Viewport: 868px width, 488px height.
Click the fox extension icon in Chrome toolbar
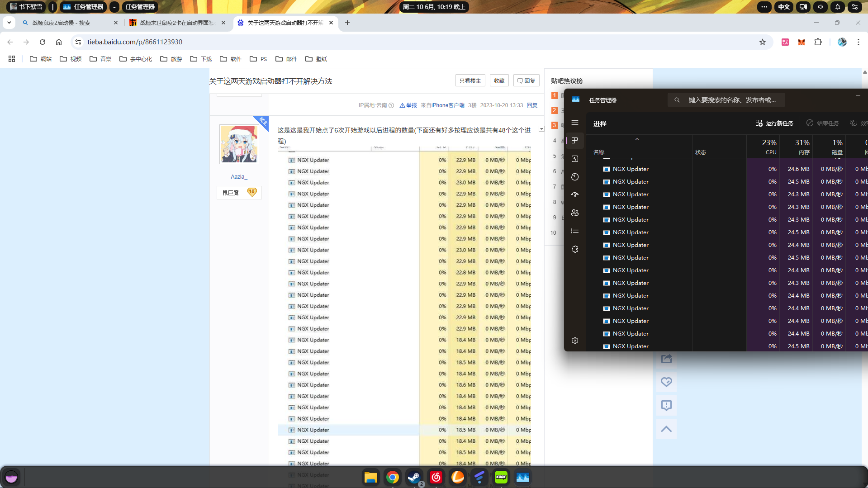[802, 42]
